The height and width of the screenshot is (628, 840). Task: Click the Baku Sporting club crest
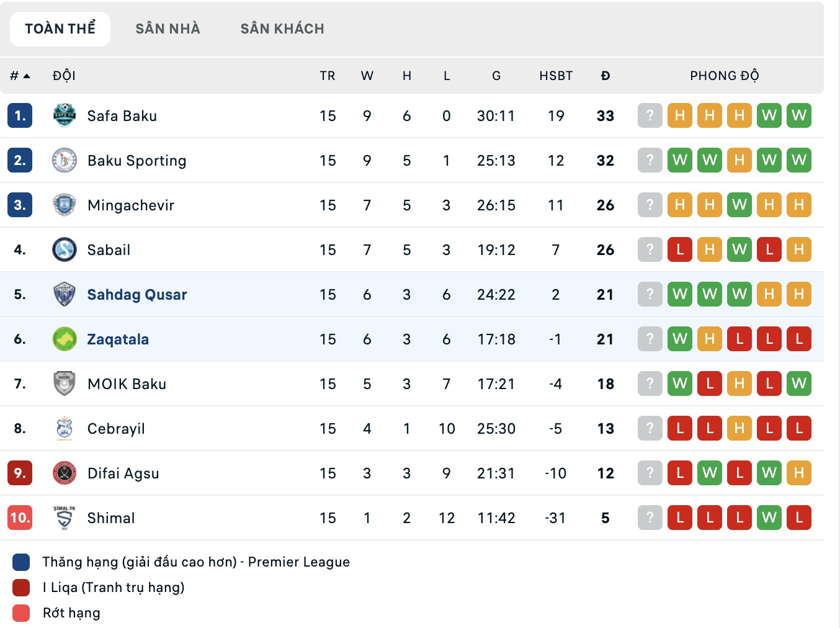[65, 160]
